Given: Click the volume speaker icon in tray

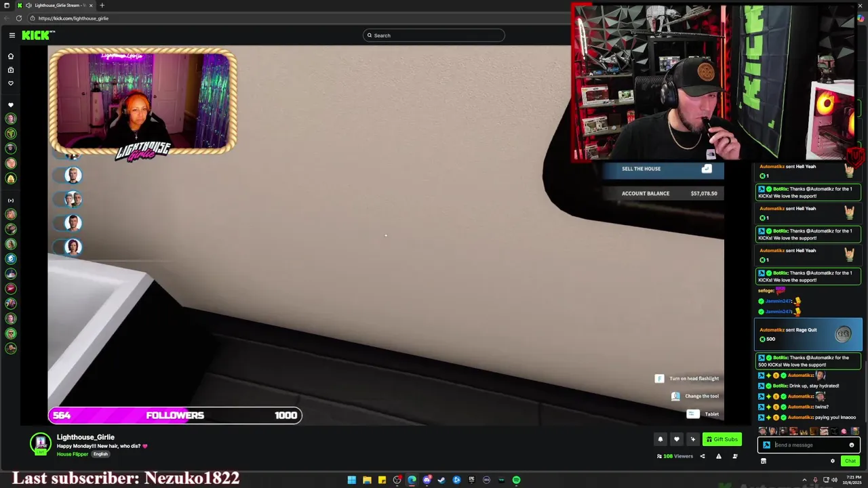Looking at the screenshot, I should point(835,480).
